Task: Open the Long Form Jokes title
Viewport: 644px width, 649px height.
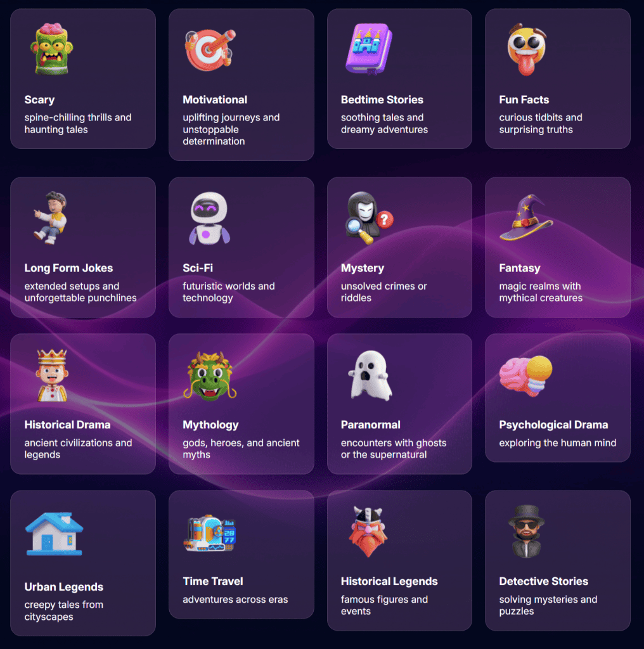Action: 68,268
